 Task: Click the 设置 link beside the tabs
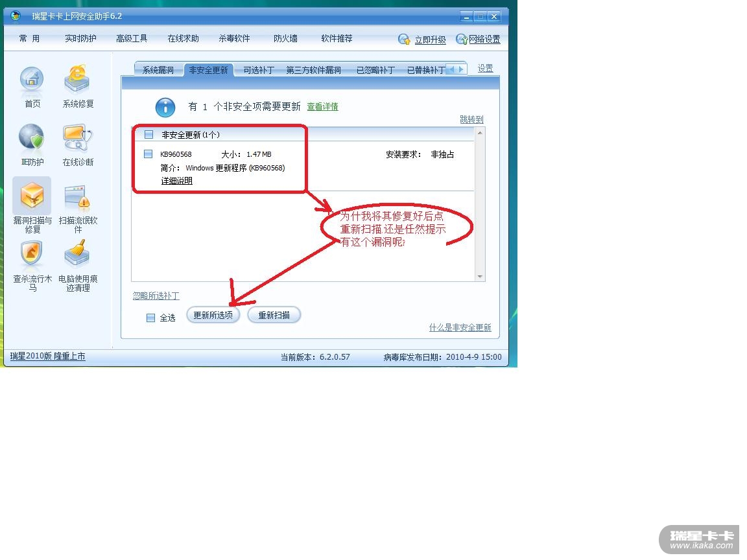coord(486,69)
